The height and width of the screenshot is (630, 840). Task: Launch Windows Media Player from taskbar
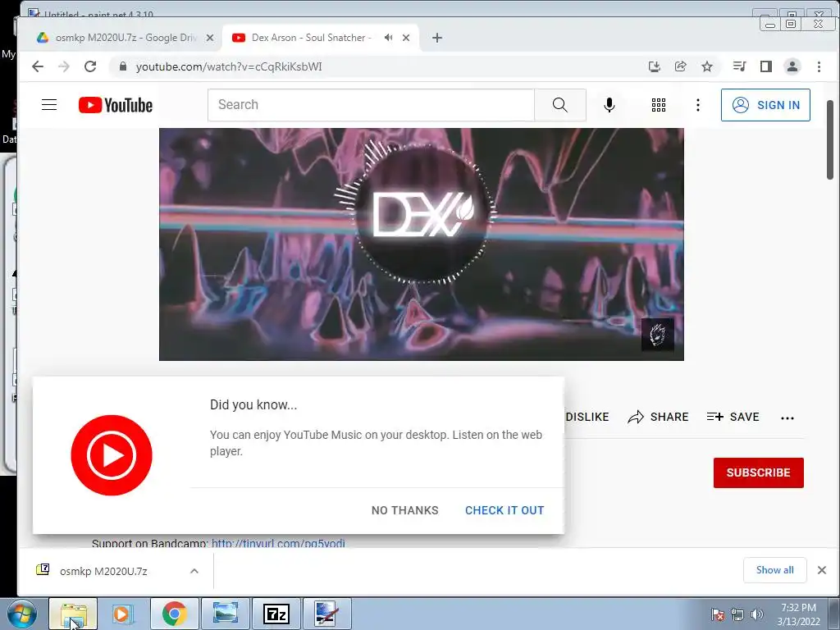[x=123, y=614]
